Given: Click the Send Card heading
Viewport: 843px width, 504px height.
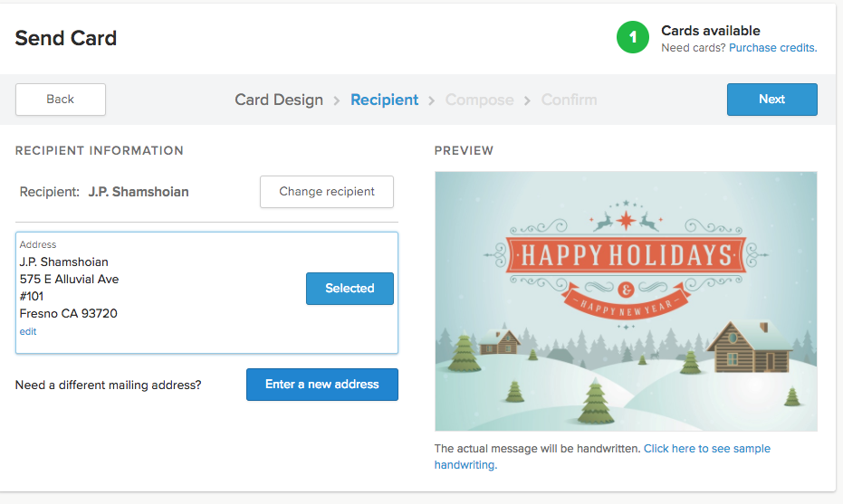Looking at the screenshot, I should click(65, 38).
